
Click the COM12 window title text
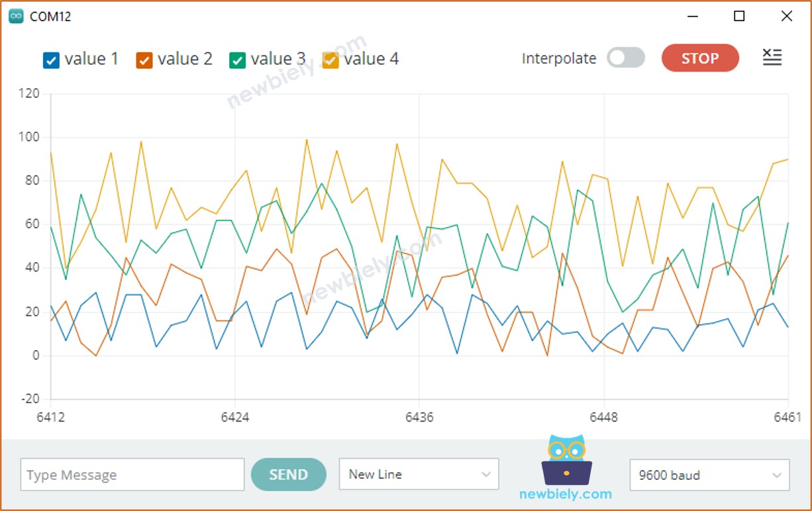50,17
